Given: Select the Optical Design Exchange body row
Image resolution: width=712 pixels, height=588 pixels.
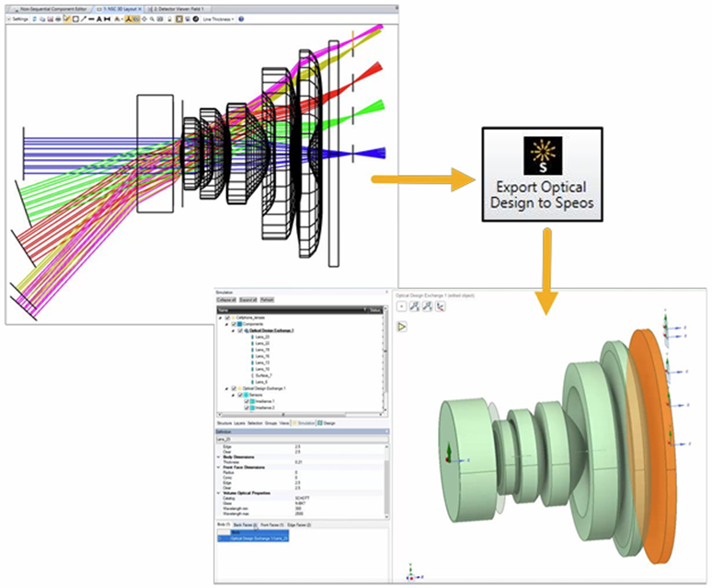Looking at the screenshot, I should click(253, 538).
